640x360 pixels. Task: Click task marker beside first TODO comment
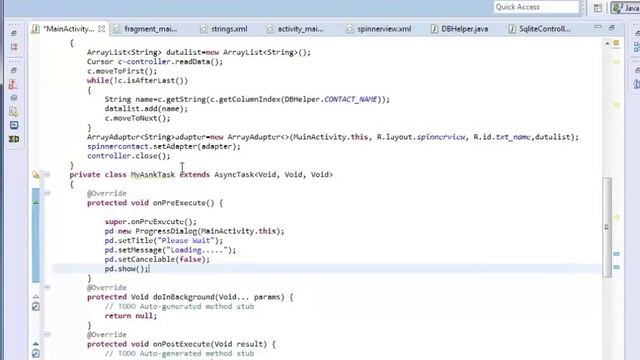tap(36, 306)
